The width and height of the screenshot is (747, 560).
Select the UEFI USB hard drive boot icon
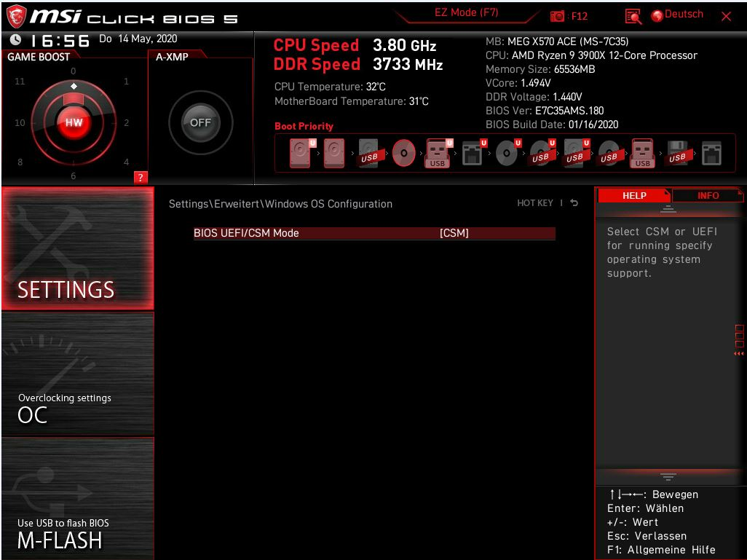[x=576, y=153]
